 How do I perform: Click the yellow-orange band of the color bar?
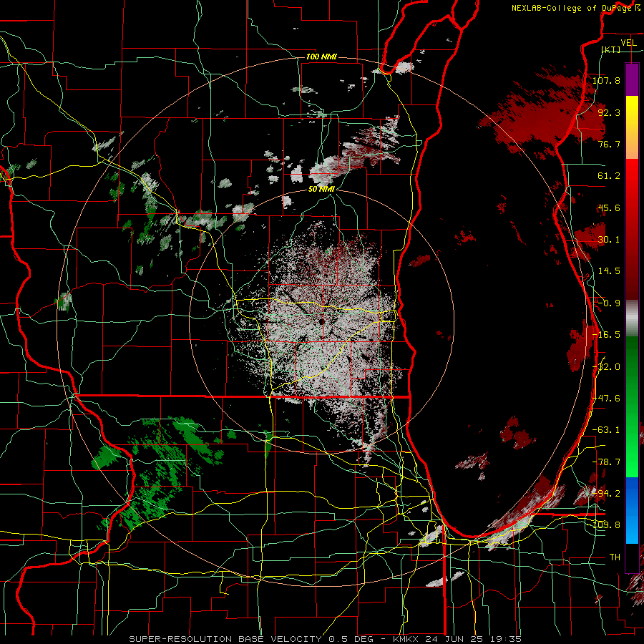tap(632, 127)
